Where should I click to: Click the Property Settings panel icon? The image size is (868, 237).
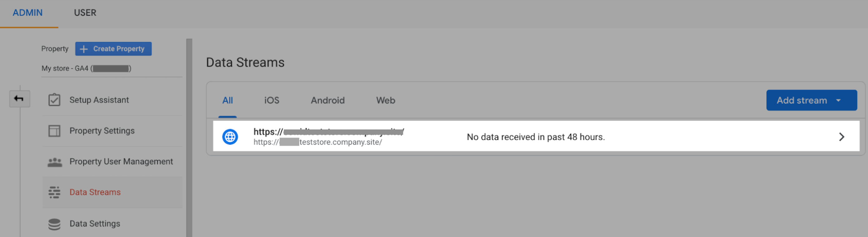tap(55, 131)
